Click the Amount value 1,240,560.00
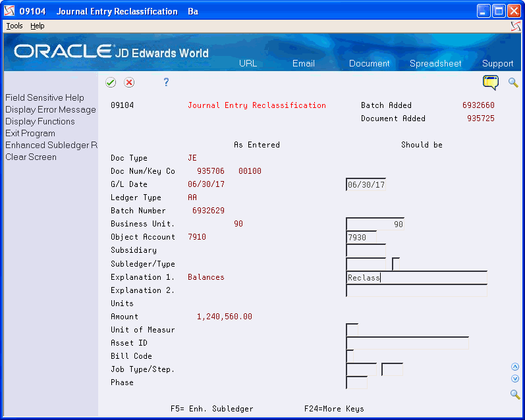Screen dimensions: 525x420 click(225, 317)
